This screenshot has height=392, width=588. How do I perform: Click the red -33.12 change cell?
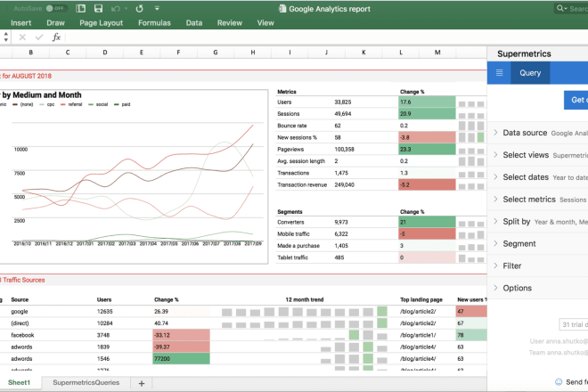[181, 335]
